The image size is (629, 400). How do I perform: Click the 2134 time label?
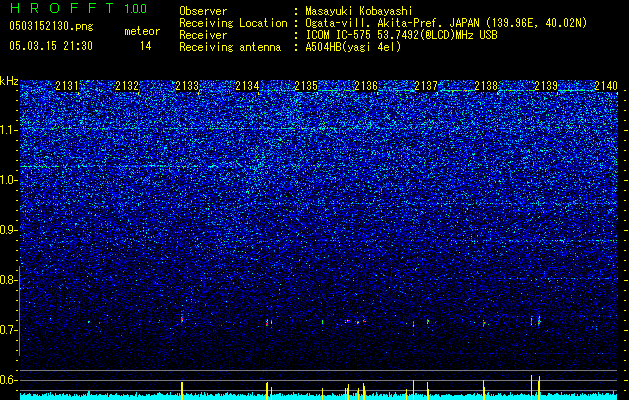coord(247,85)
